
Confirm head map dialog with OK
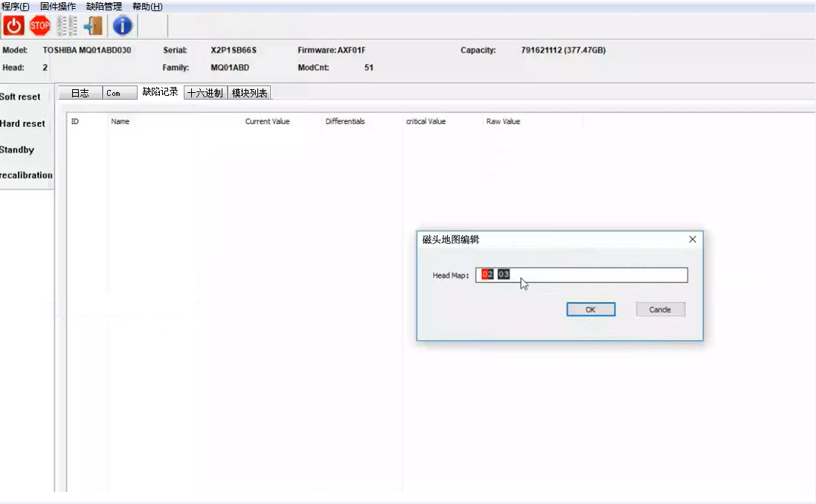click(591, 309)
